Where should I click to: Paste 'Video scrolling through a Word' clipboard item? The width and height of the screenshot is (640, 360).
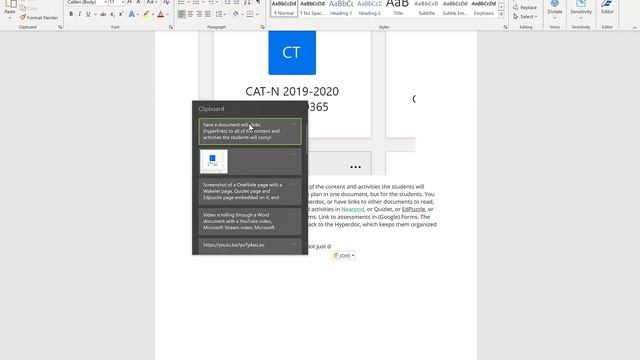[x=250, y=221]
